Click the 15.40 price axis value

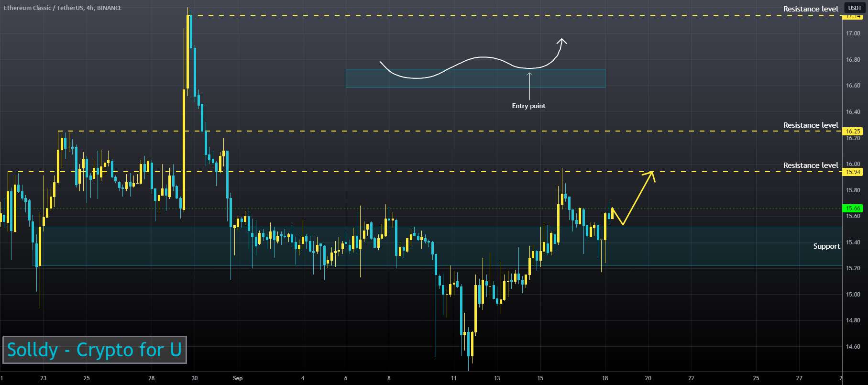tap(853, 242)
